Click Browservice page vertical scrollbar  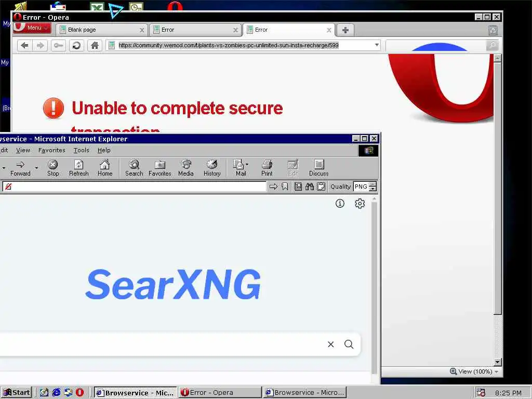point(374,288)
